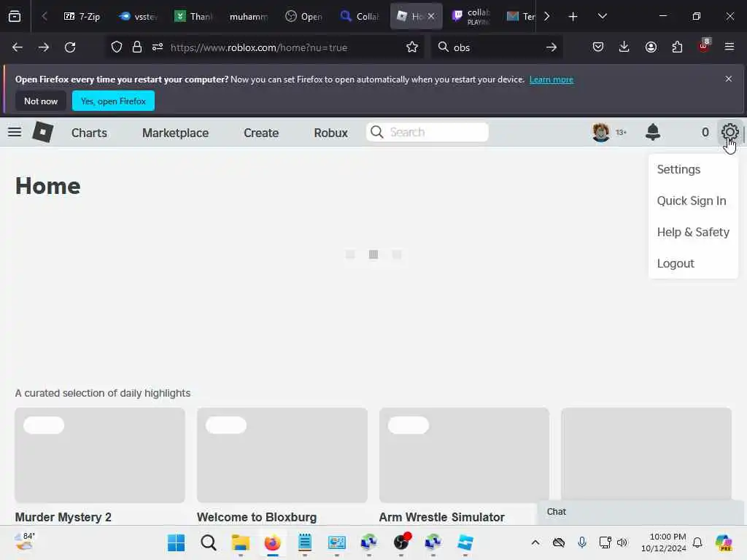This screenshot has height=560, width=747.
Task: Open Help & Safety from the dropdown
Action: [x=693, y=233]
